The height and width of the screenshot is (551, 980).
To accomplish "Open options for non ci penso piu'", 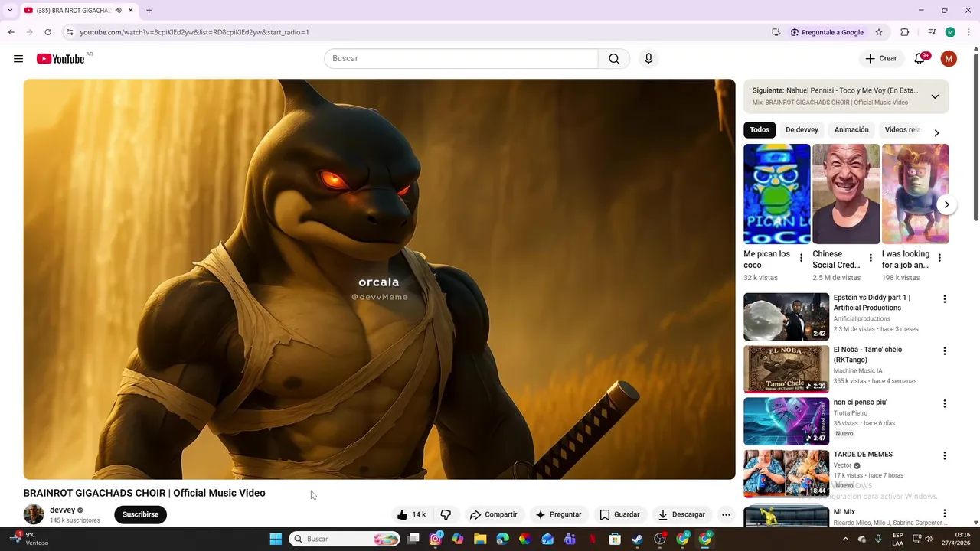I will click(x=944, y=404).
